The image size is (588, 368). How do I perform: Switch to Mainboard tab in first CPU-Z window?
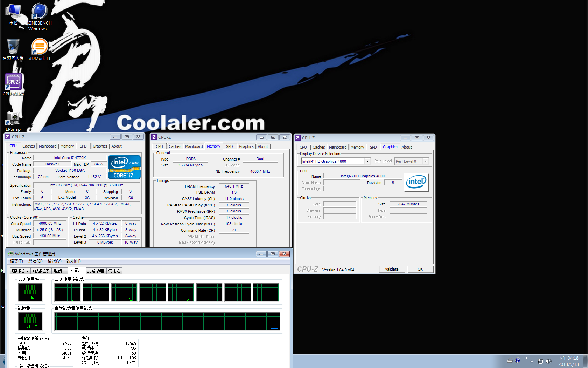[48, 146]
